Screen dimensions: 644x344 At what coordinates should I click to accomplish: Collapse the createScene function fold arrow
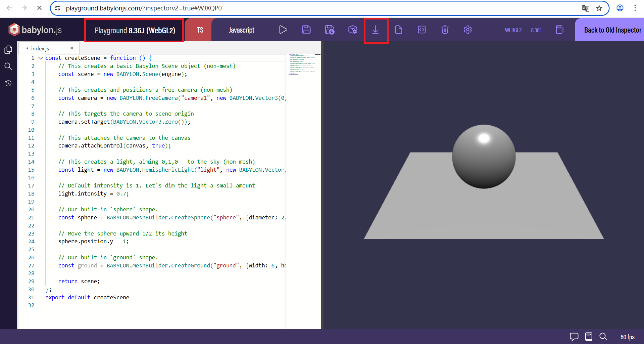[41, 58]
